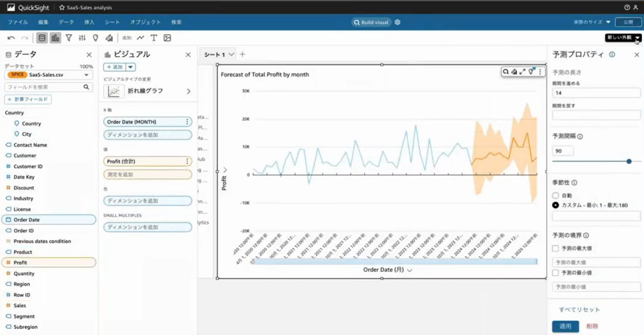
Task: Open Profit (合計) field options menu
Action: click(x=187, y=161)
